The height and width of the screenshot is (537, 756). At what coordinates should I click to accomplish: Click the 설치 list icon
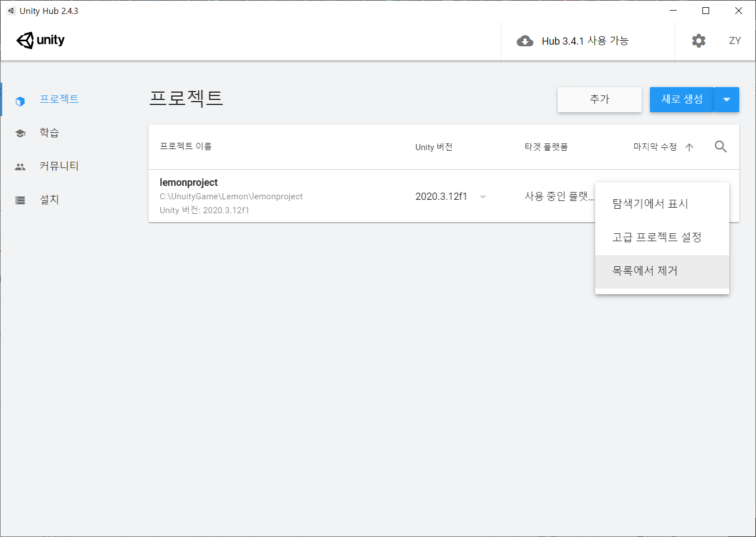point(20,200)
